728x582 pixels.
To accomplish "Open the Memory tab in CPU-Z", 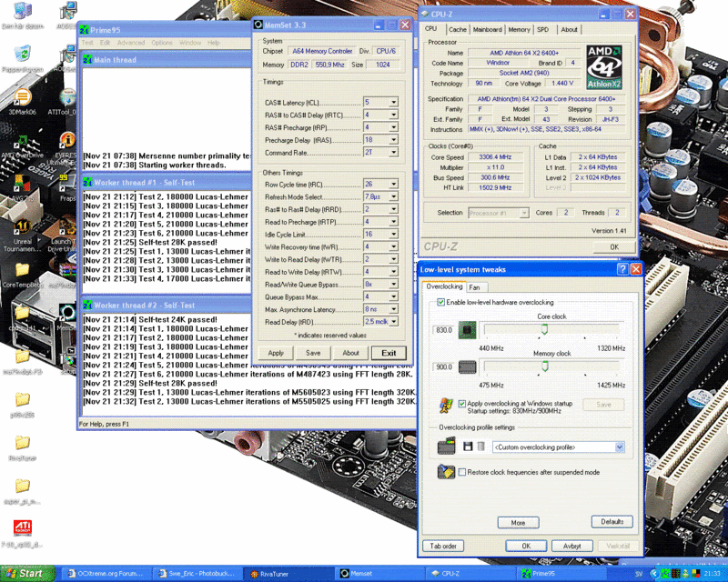I will tap(519, 29).
